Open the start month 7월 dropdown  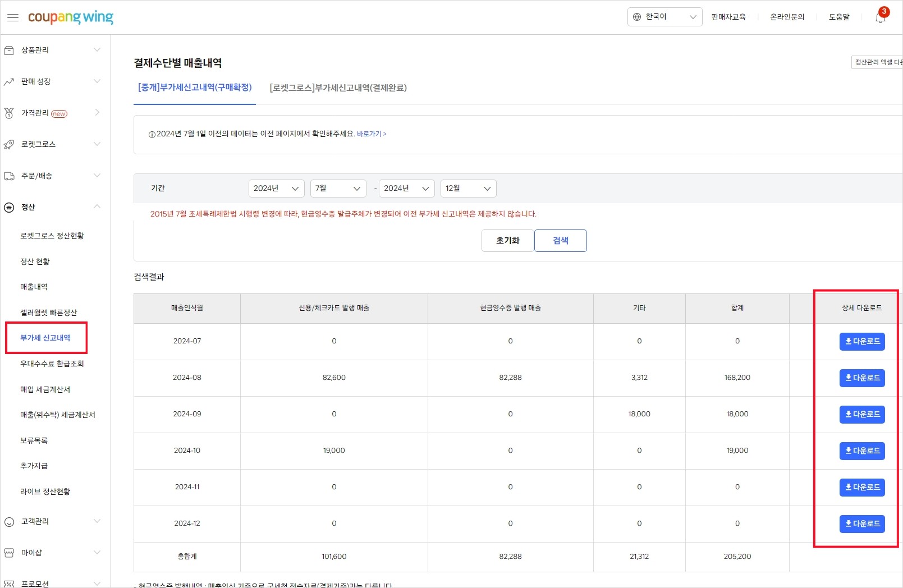coord(338,189)
